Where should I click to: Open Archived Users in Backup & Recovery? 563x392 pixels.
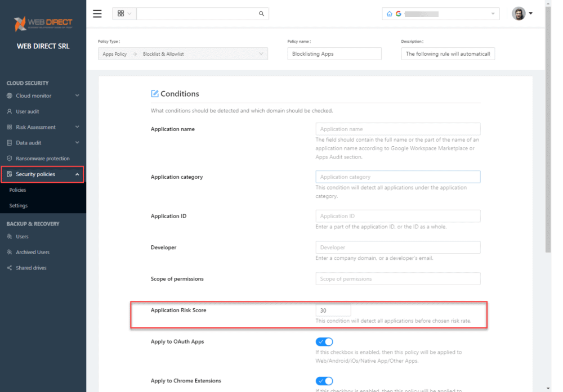(x=33, y=252)
